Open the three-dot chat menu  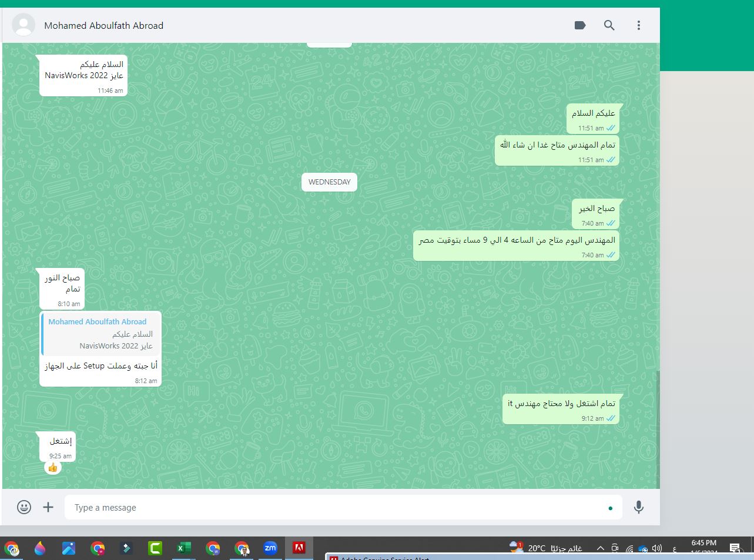point(639,25)
